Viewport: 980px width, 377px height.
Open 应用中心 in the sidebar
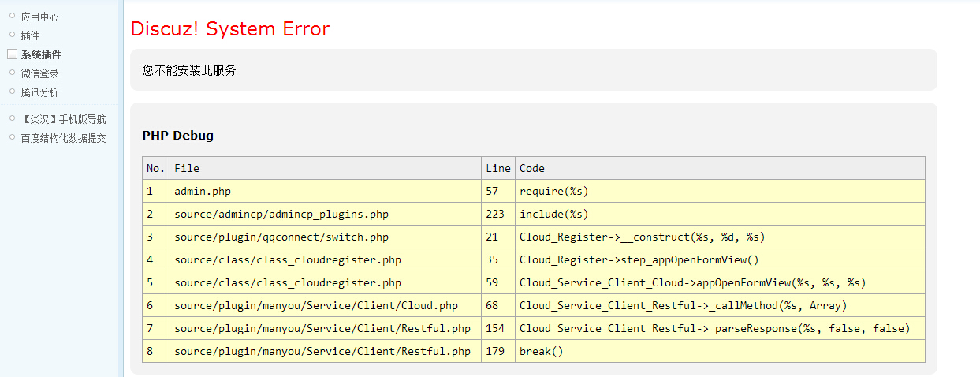pyautogui.click(x=39, y=17)
